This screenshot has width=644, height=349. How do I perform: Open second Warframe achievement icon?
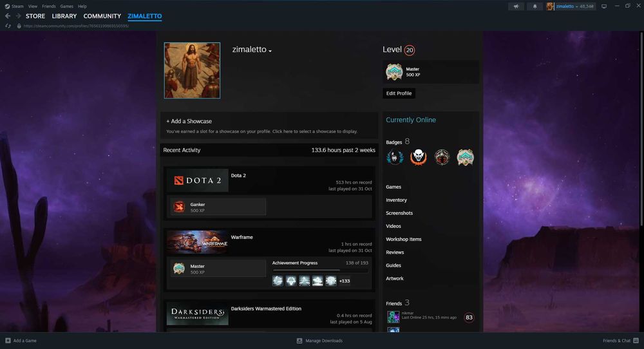coord(291,281)
